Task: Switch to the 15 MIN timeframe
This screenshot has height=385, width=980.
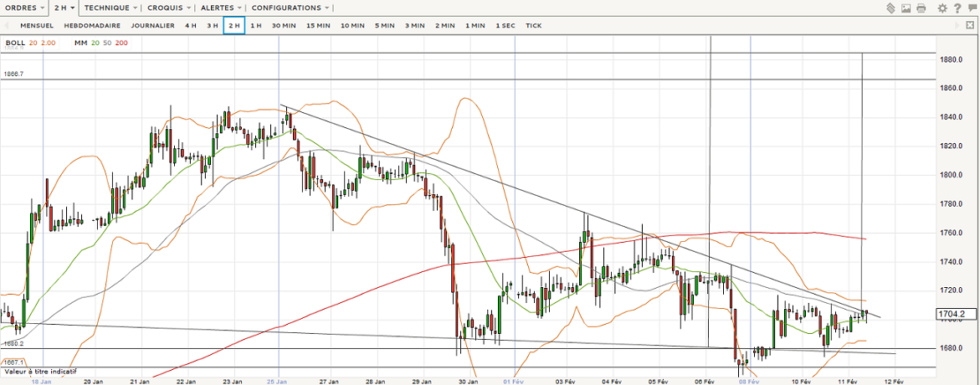Action: 318,26
